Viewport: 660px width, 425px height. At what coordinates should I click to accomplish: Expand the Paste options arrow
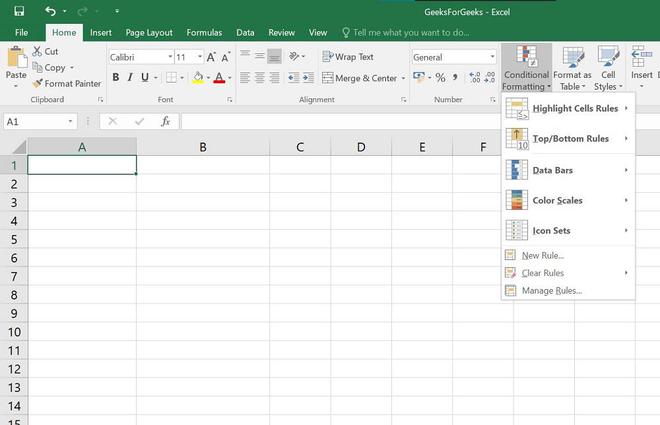(x=16, y=86)
